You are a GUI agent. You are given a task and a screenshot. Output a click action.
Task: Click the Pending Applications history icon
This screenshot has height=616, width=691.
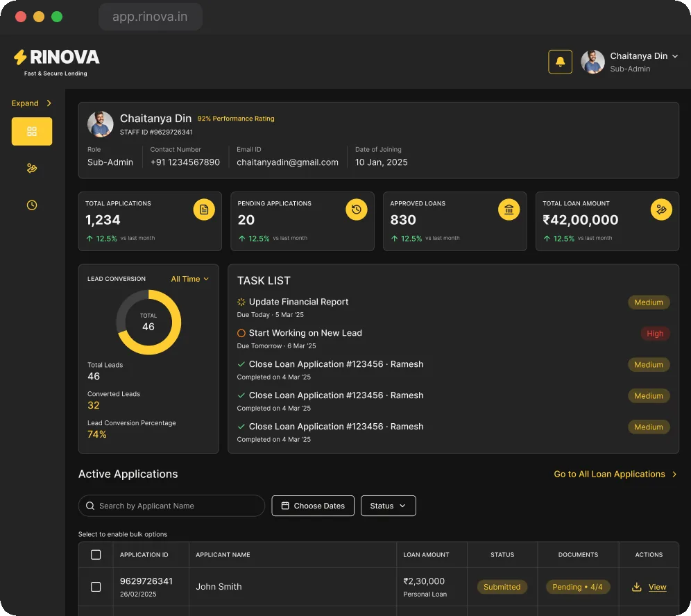356,209
